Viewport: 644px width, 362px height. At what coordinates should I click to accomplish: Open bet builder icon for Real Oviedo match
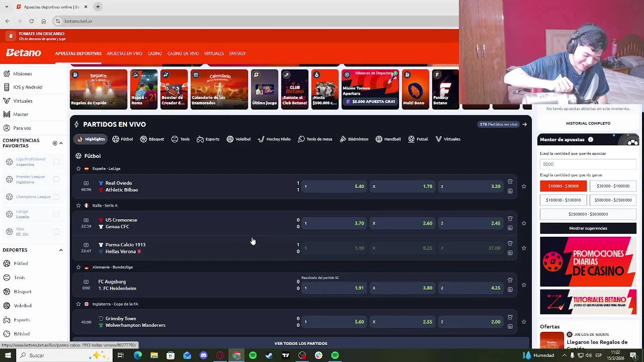510,182
